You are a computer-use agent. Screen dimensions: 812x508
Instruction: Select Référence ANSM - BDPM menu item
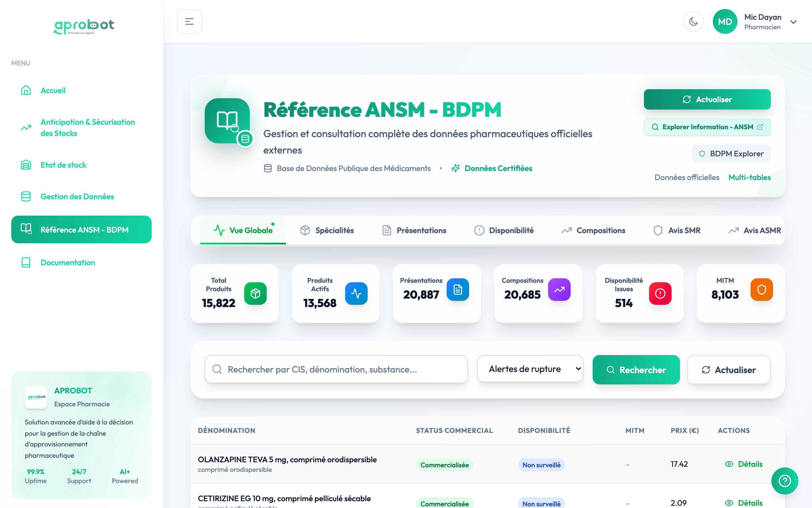(81, 229)
